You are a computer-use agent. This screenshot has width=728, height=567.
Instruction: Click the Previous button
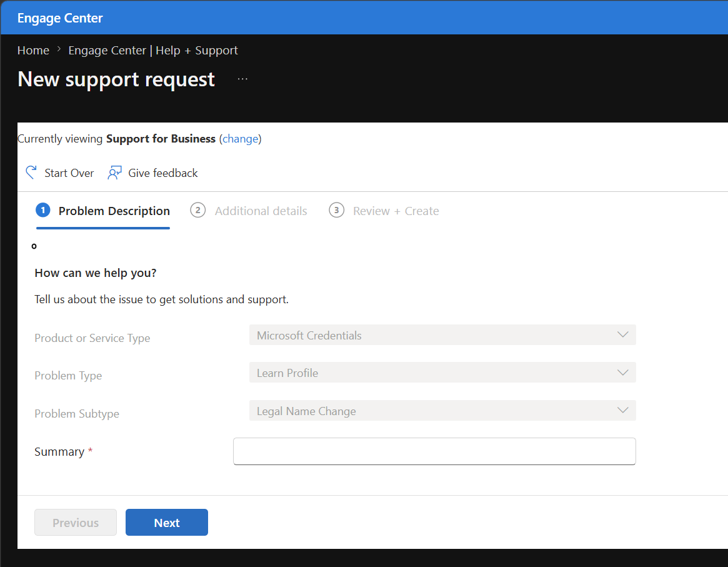pyautogui.click(x=76, y=523)
